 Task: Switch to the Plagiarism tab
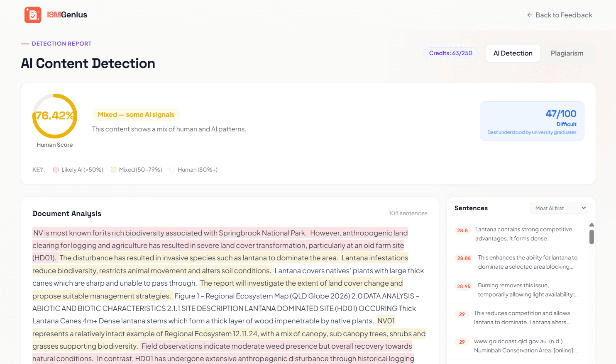pyautogui.click(x=567, y=53)
